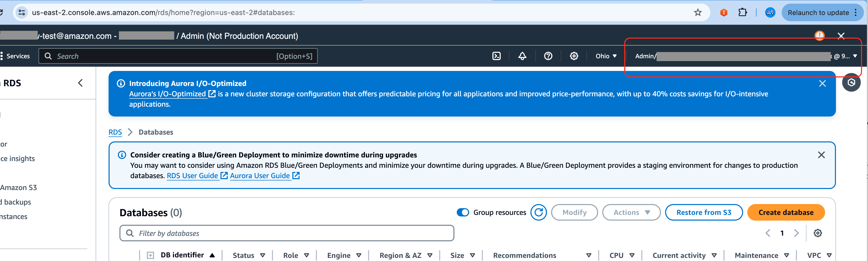Sort by Role column
Viewport: 868px width, 261px height.
coord(296,255)
